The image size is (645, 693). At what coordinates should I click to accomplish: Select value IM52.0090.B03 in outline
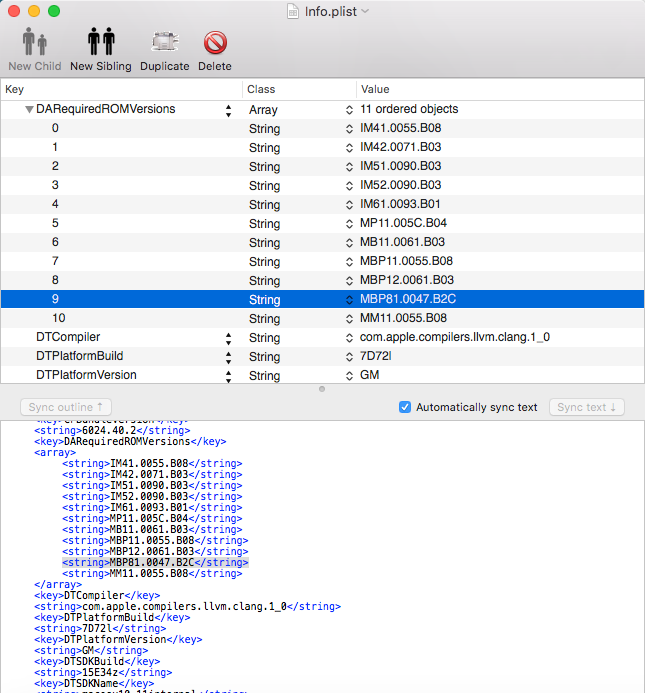401,185
